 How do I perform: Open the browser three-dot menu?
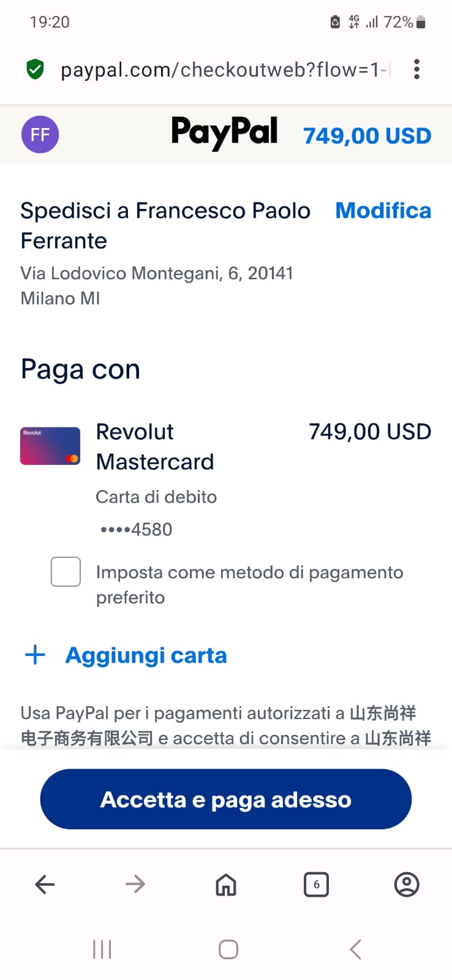tap(416, 70)
